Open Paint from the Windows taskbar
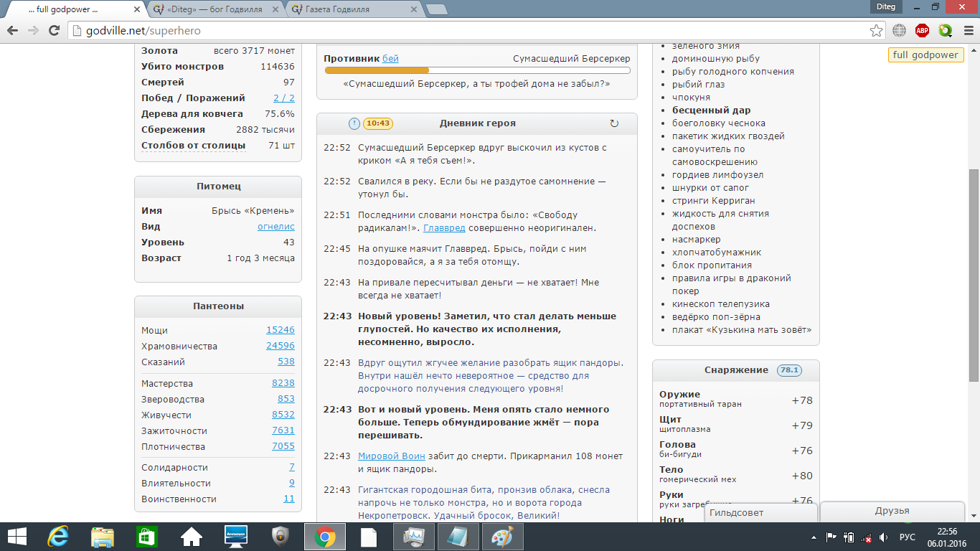The image size is (980, 551). point(502,537)
